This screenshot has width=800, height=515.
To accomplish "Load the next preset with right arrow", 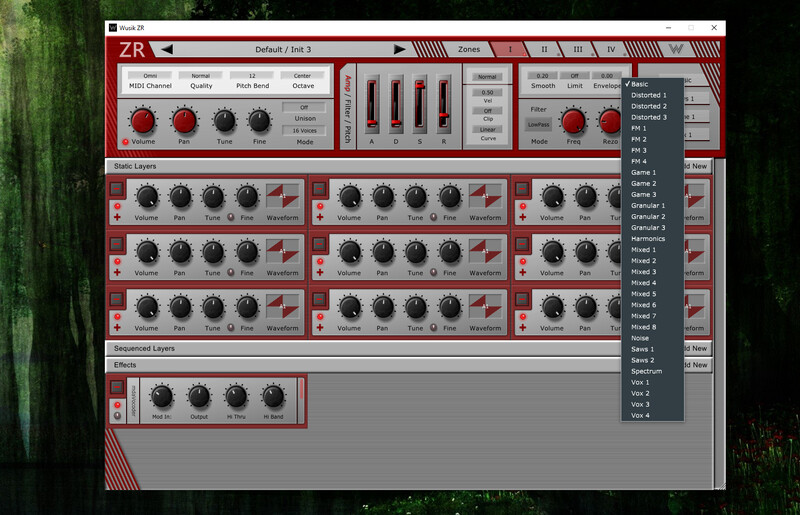I will (x=399, y=50).
